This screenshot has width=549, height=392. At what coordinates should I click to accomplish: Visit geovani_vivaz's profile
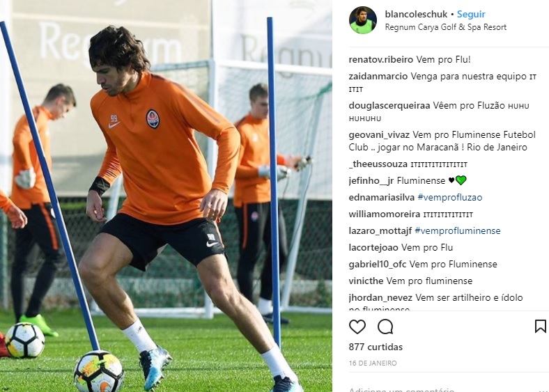click(379, 135)
